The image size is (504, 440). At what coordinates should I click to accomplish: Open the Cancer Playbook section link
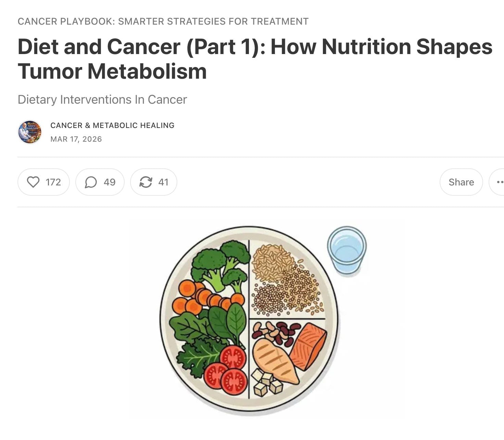coord(163,21)
